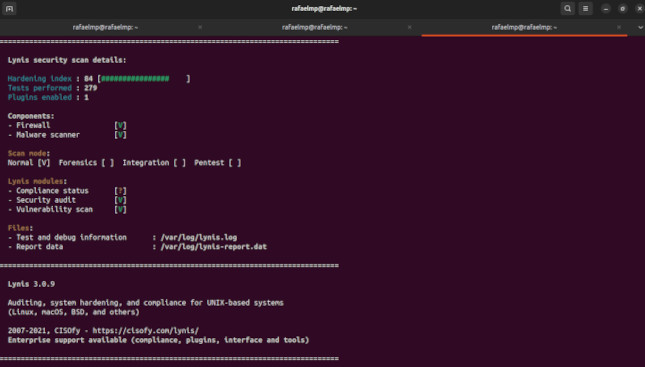Screen dimensions: 645x367
Task: Minimize the terminal window
Action: (x=606, y=9)
